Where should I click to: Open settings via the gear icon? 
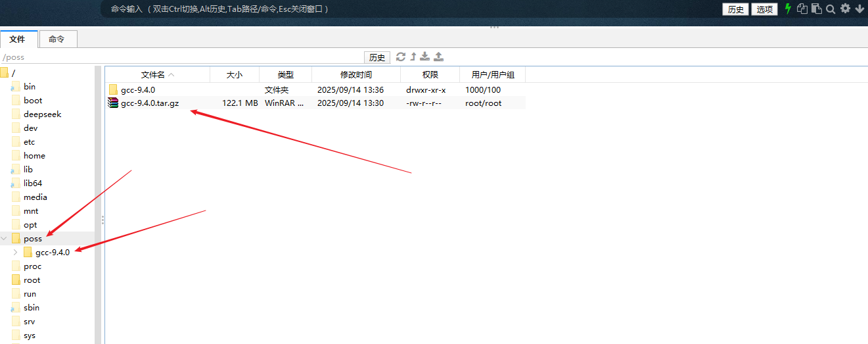click(845, 9)
